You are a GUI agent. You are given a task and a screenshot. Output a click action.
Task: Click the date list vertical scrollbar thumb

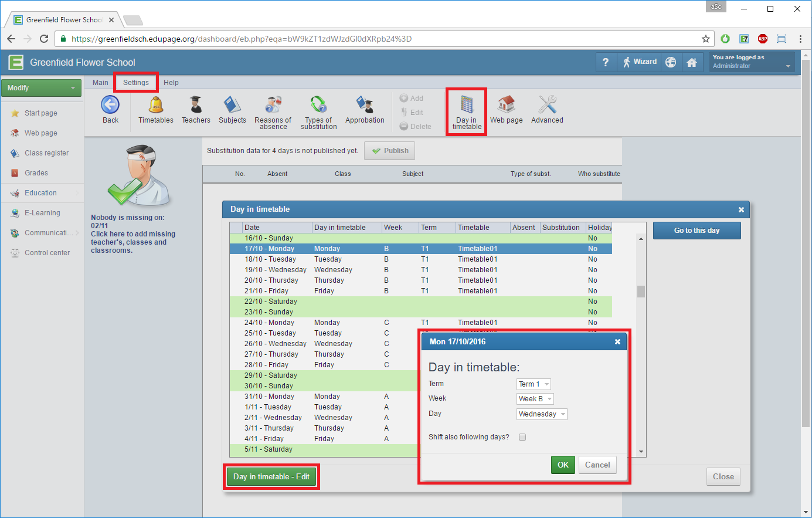[641, 292]
